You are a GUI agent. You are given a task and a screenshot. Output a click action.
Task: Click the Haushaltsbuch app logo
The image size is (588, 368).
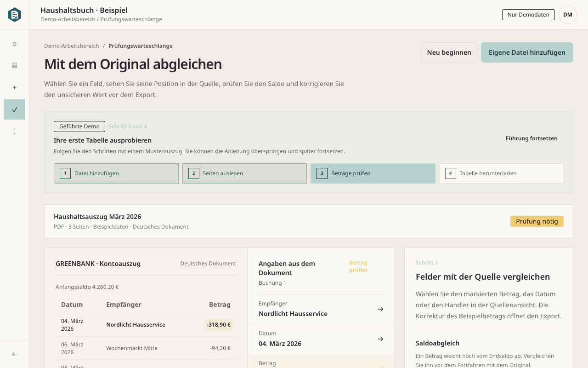tap(15, 15)
